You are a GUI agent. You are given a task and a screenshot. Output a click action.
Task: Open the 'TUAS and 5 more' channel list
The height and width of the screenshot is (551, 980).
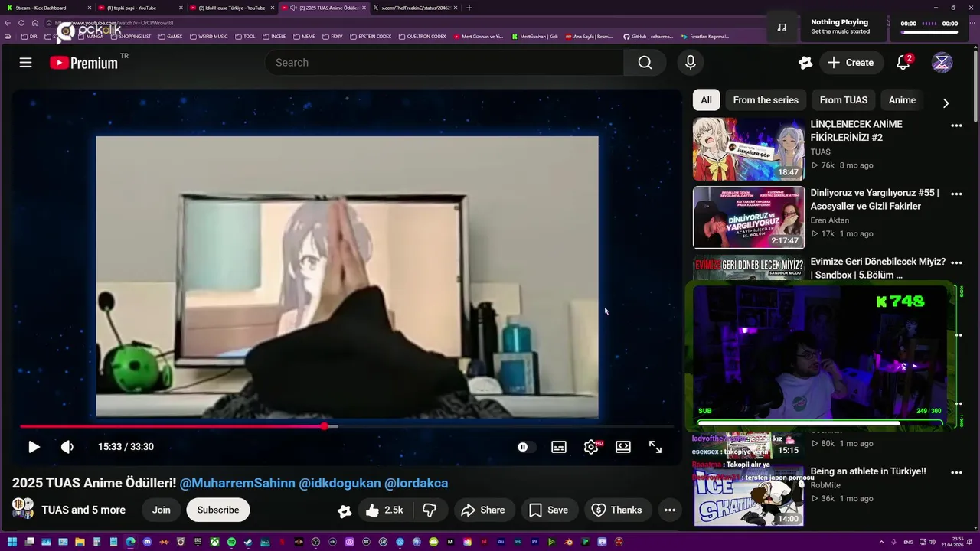83,510
